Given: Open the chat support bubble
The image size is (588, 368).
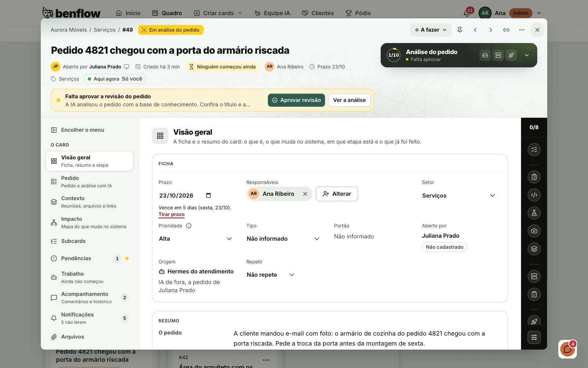Looking at the screenshot, I should tap(567, 349).
